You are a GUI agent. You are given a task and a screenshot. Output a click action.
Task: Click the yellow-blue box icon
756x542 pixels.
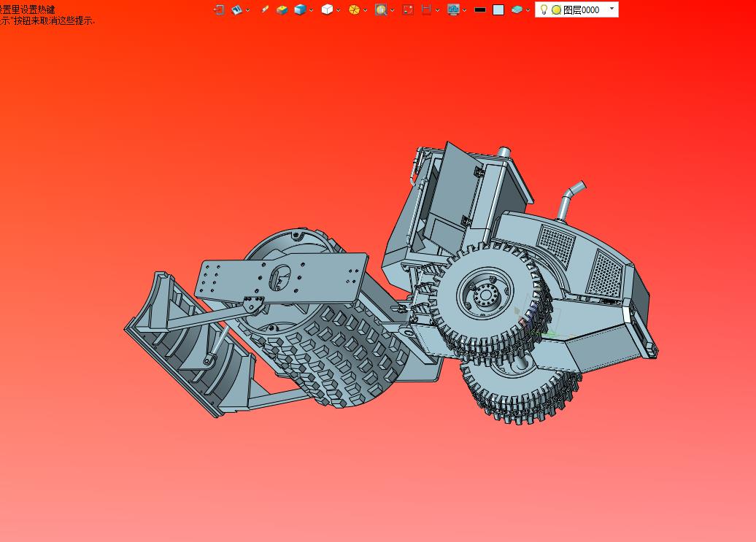[282, 9]
